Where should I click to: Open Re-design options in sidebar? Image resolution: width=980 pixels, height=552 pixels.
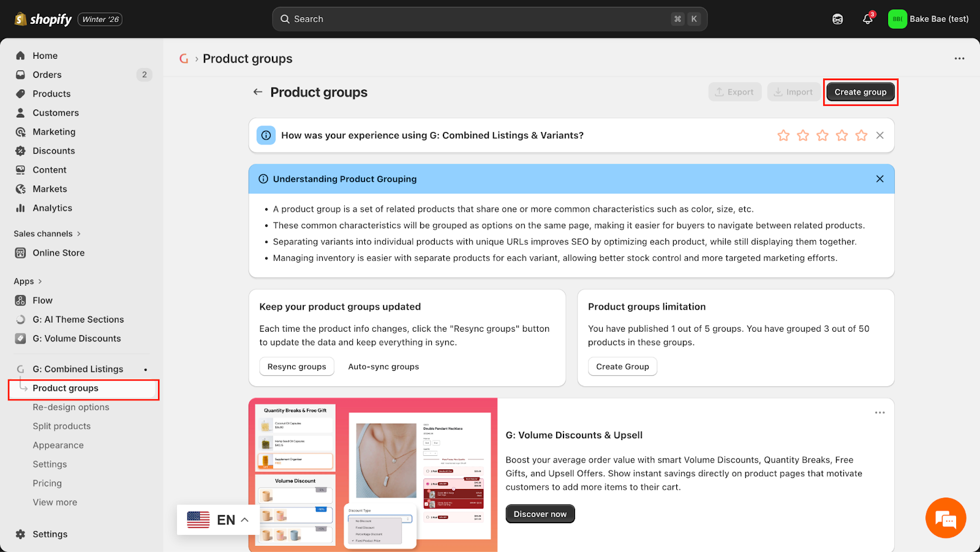click(71, 408)
